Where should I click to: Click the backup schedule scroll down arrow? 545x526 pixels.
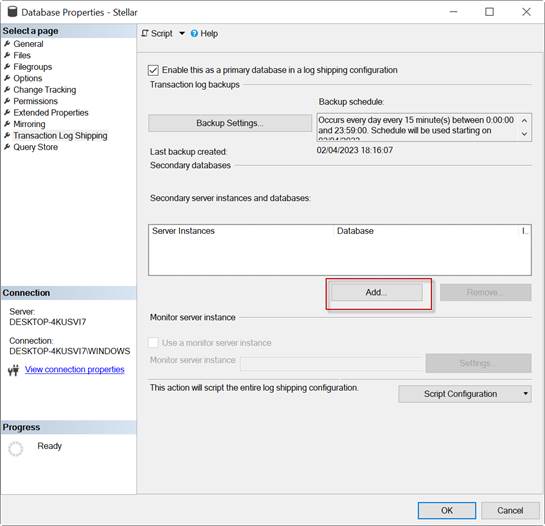click(x=524, y=134)
